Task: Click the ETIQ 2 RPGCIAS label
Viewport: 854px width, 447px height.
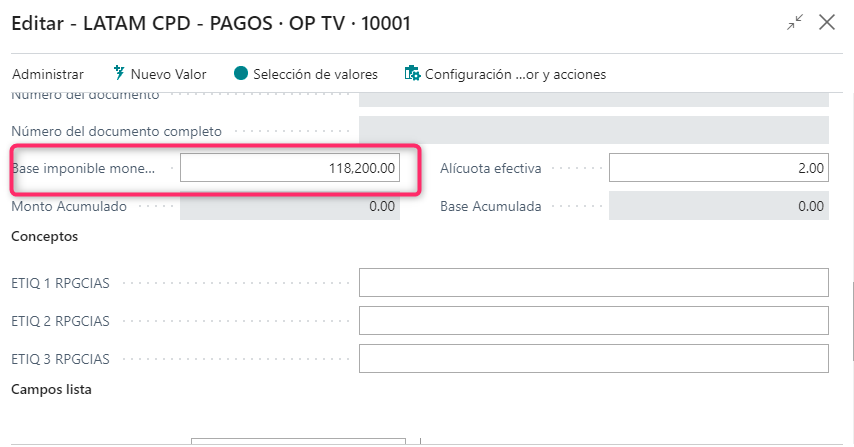Action: (x=60, y=321)
